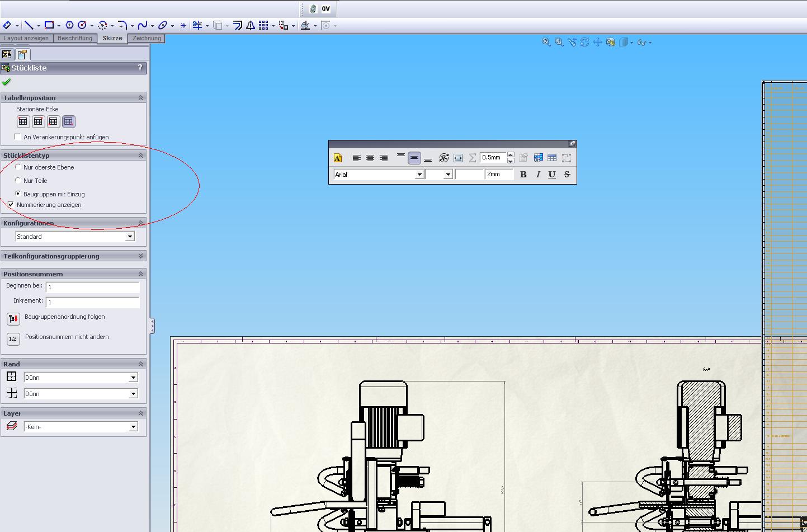Select 'Nur oberste Ebene' radio button
This screenshot has width=807, height=532.
tap(18, 167)
